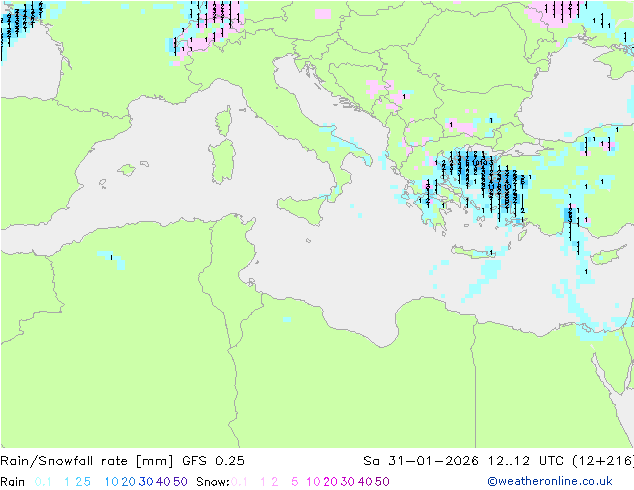Select the Snow legend value 50
The image size is (634, 490).
[382, 482]
